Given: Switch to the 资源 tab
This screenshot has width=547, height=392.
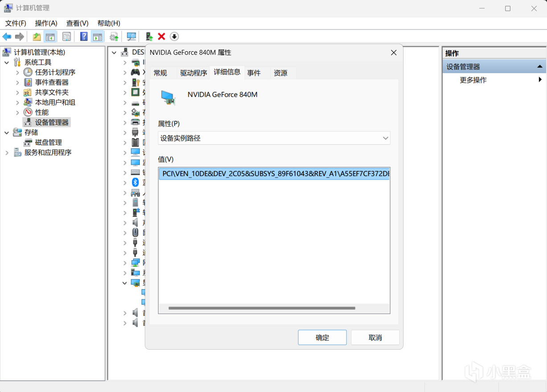Looking at the screenshot, I should pos(281,73).
